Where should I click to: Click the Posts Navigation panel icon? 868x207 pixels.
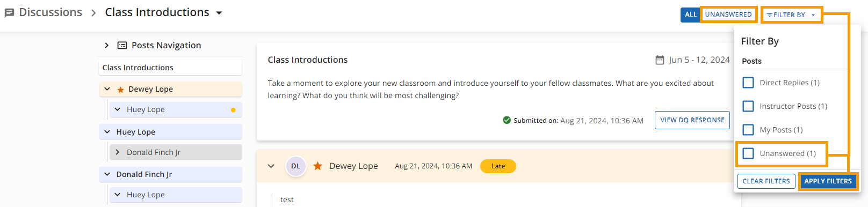[122, 46]
